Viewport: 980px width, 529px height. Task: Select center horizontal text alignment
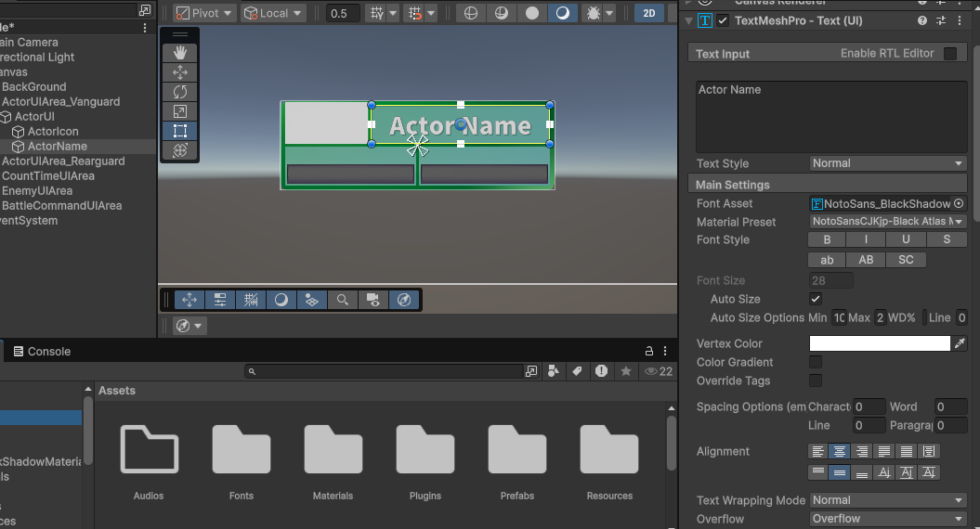(840, 452)
